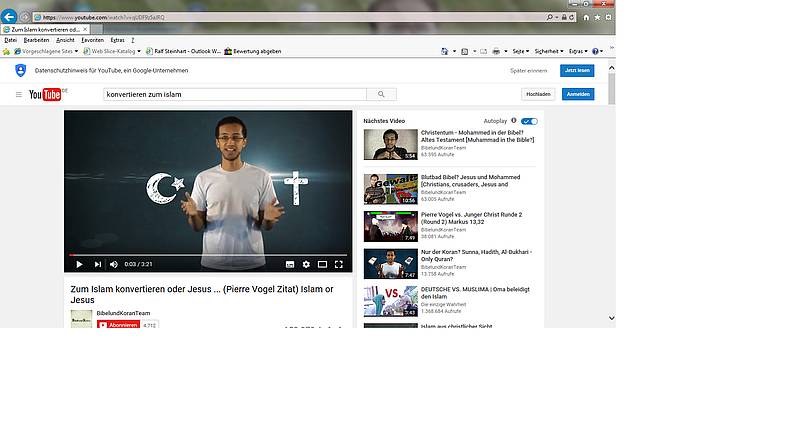Play the video
This screenshot has height=426, width=800.
(79, 264)
